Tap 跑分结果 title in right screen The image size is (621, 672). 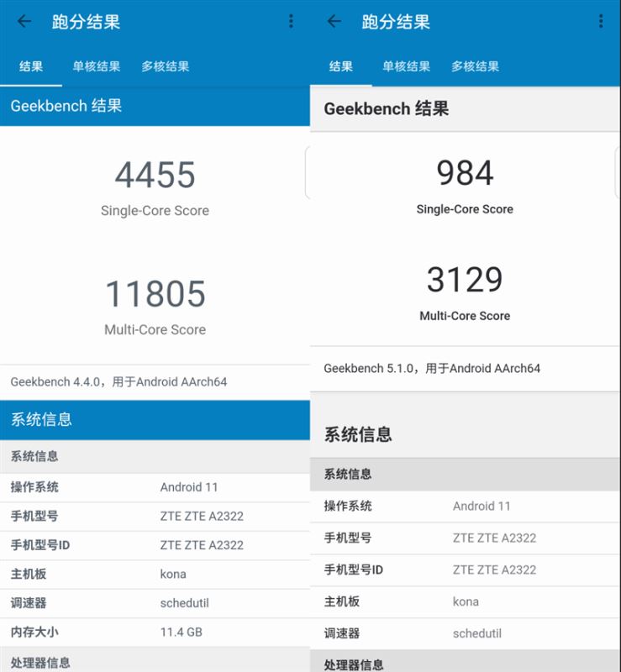tap(396, 22)
